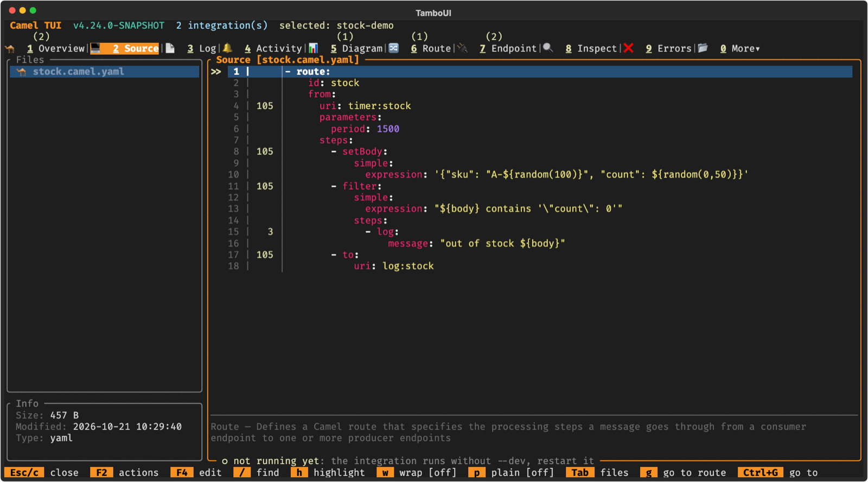
Task: Switch to the 3 Log tab
Action: pyautogui.click(x=202, y=49)
